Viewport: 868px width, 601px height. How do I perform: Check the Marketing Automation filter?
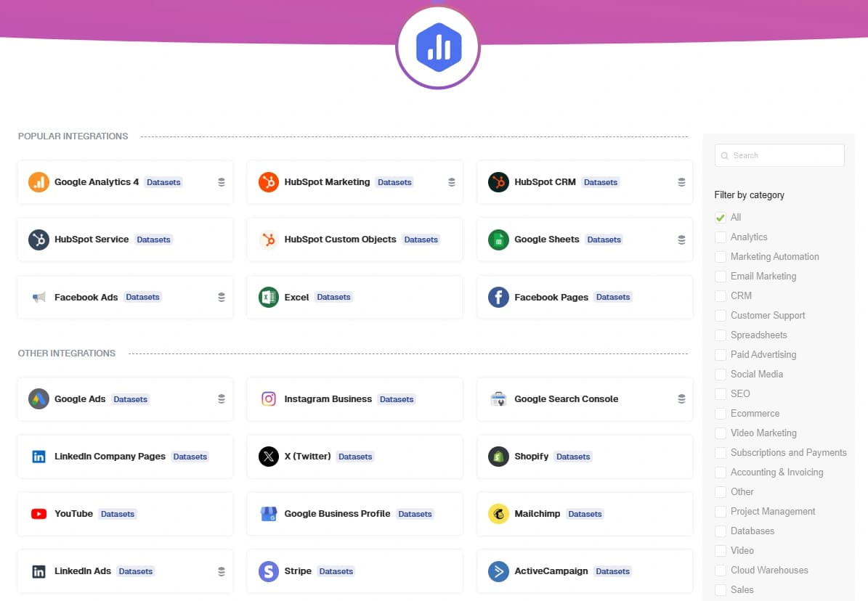pos(721,257)
